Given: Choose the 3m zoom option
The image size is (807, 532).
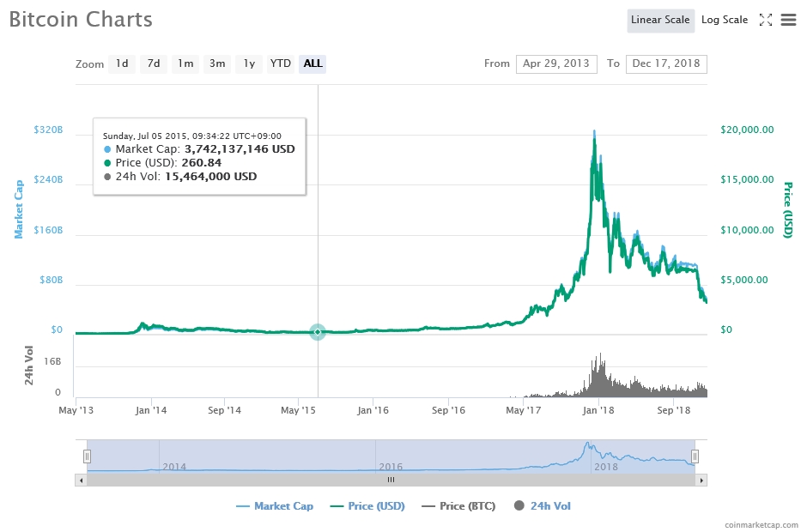Looking at the screenshot, I should click(217, 63).
